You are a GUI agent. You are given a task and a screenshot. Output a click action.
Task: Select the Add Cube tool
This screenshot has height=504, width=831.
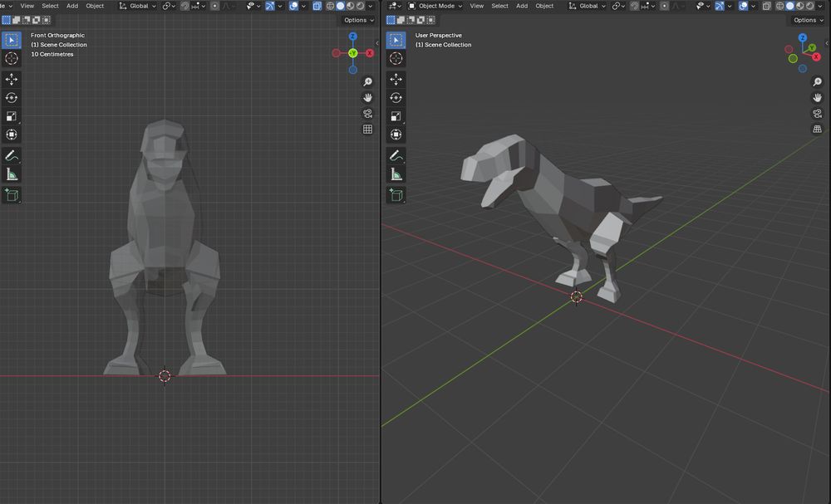pos(12,196)
